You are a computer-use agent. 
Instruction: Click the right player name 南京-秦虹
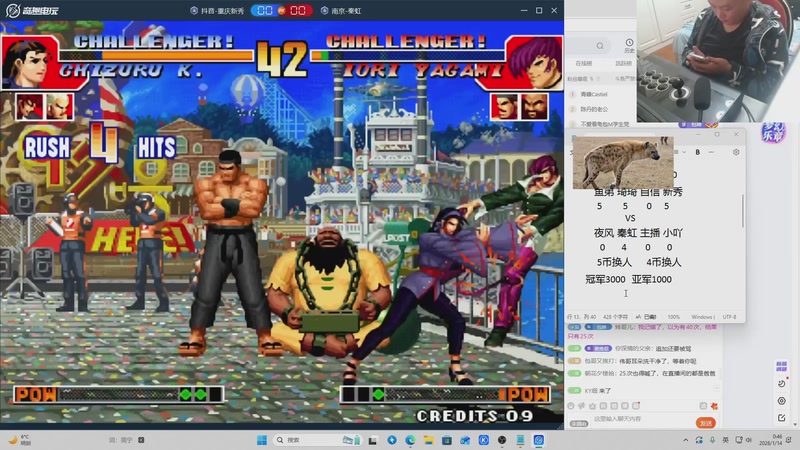[346, 10]
